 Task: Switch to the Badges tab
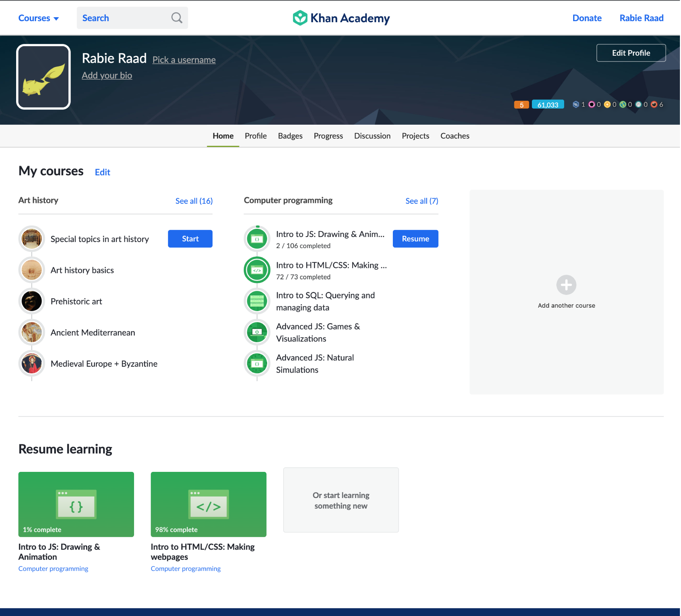coord(290,136)
